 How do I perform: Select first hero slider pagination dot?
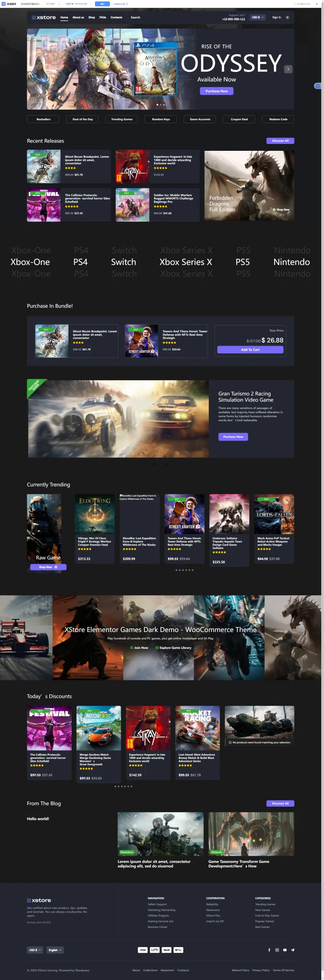(157, 105)
